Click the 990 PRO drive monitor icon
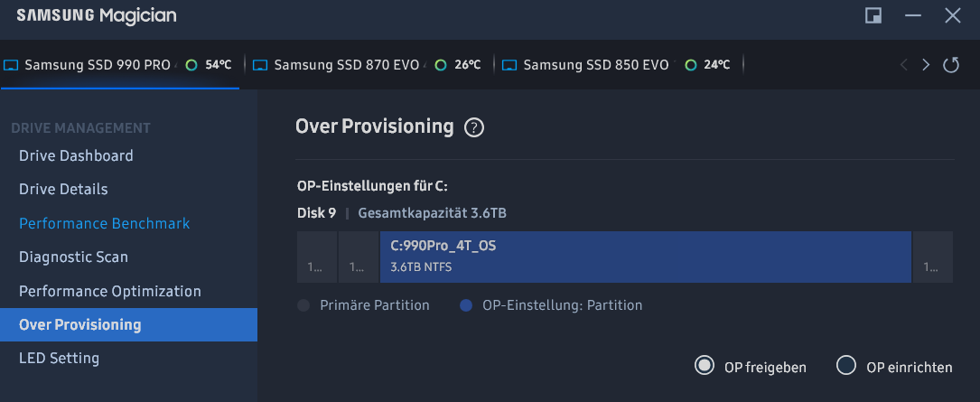This screenshot has height=402, width=980. pyautogui.click(x=12, y=65)
